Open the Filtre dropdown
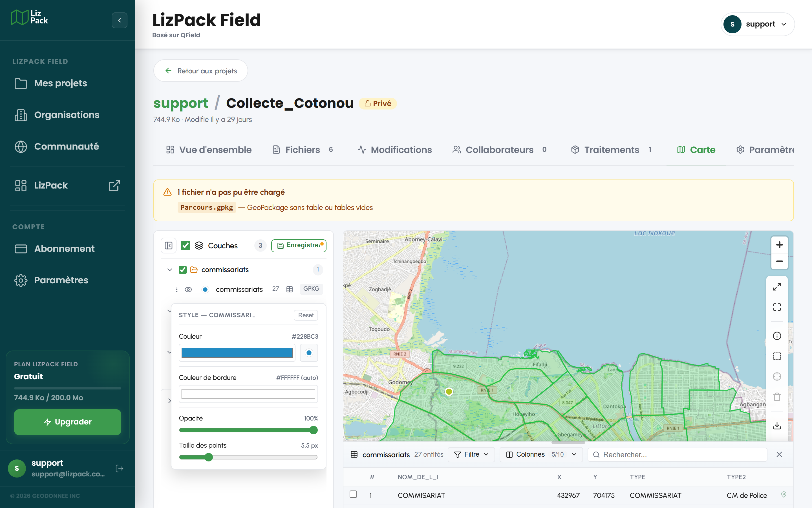 pyautogui.click(x=471, y=455)
